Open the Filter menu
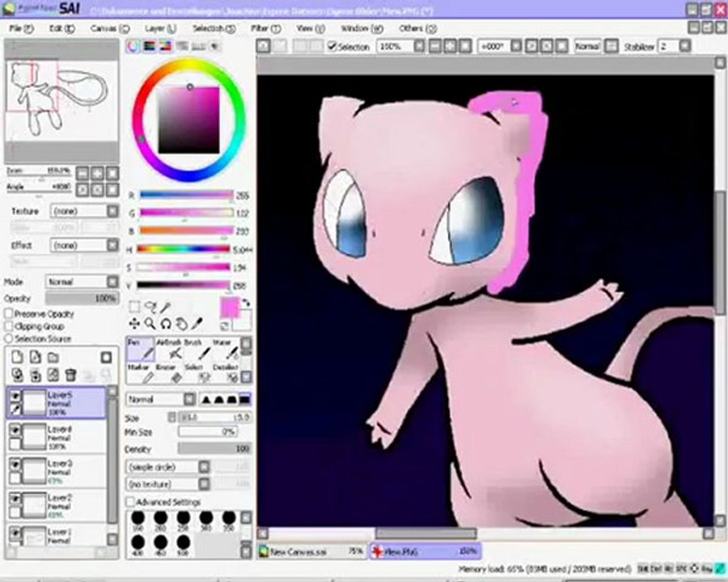 point(265,29)
